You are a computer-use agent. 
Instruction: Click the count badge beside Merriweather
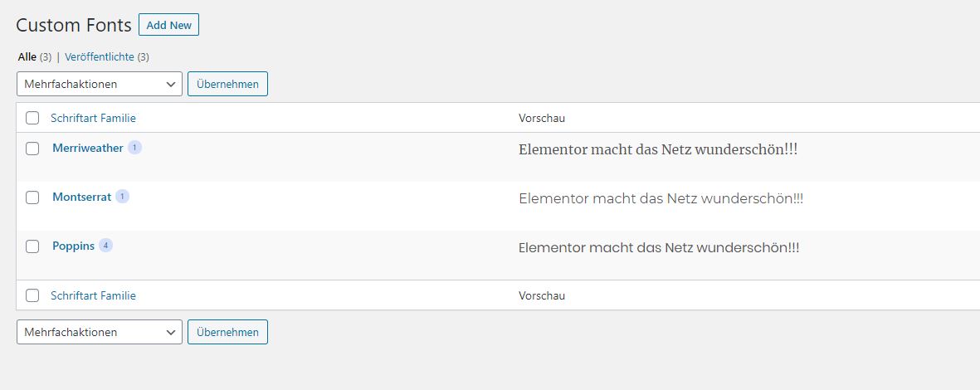pyautogui.click(x=134, y=148)
